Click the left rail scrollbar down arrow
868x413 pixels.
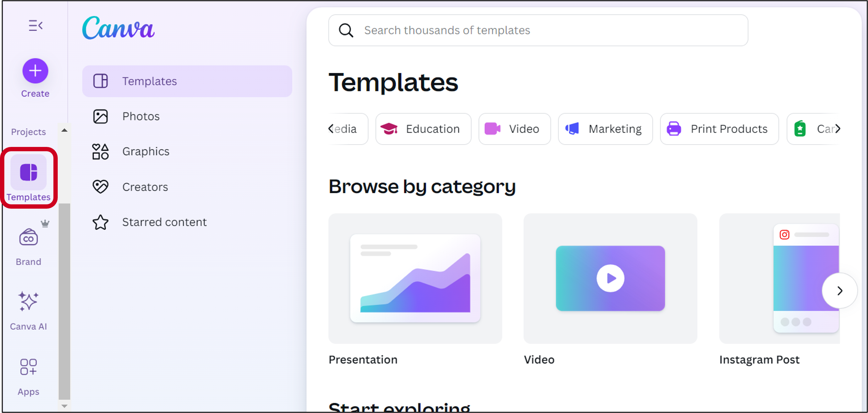(x=64, y=406)
